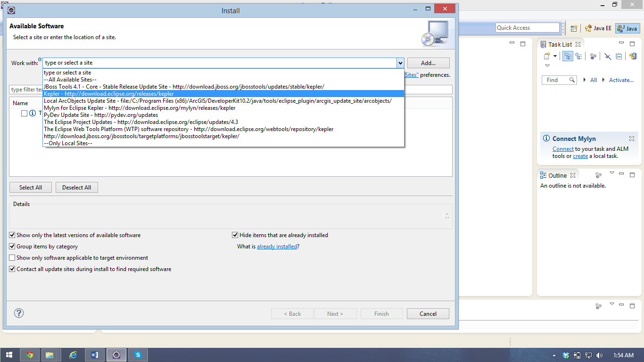The image size is (644, 362).
Task: Launch Internet Explorer from the taskbar
Action: point(73,354)
